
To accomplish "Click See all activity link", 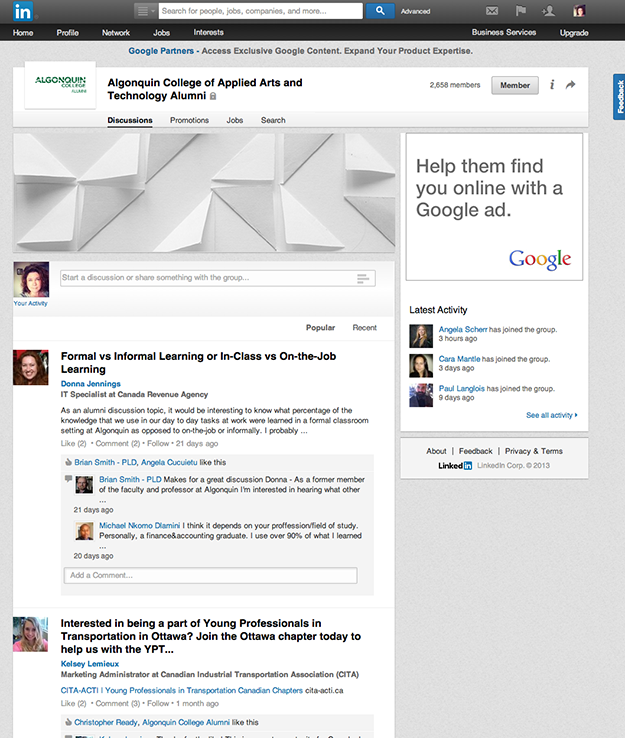I will (552, 415).
